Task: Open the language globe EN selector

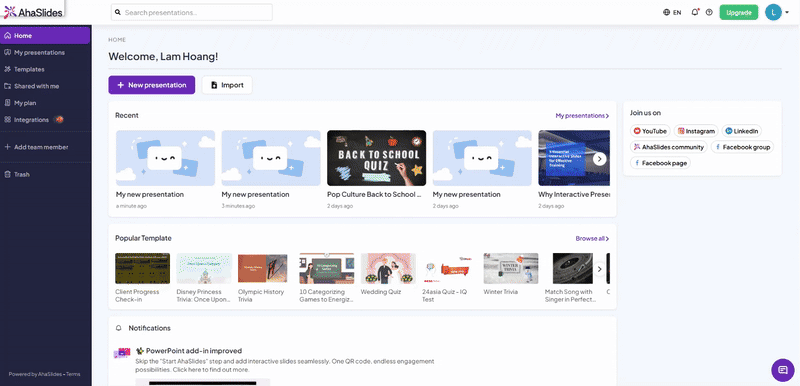Action: coord(672,13)
